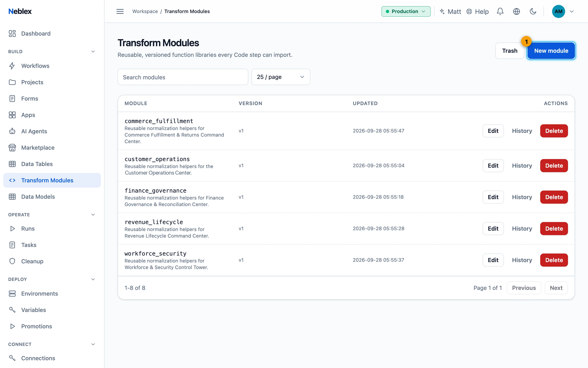Go to Workflows page
Screen dimensions: 588x368
52,66
